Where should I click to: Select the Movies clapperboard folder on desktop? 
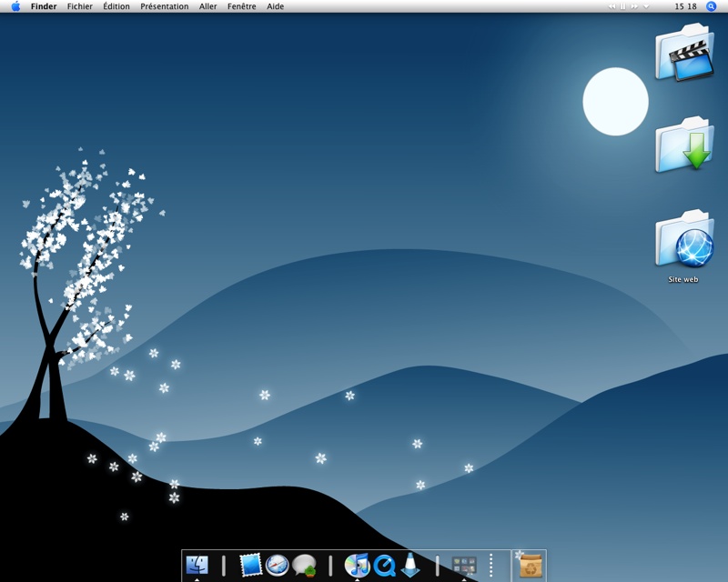coord(684,53)
